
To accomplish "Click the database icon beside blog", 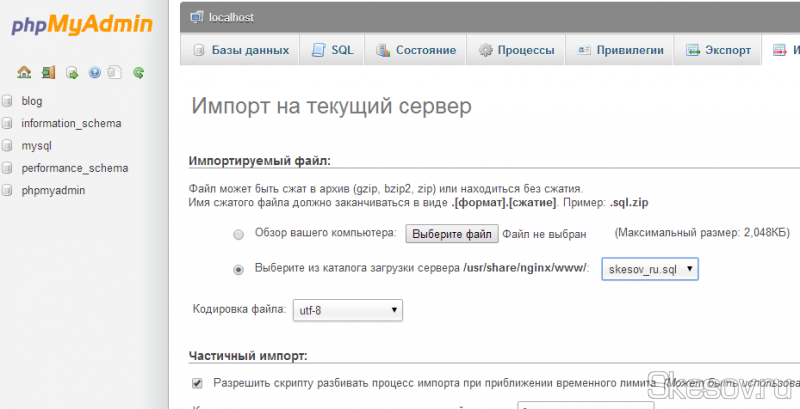I will [7, 101].
